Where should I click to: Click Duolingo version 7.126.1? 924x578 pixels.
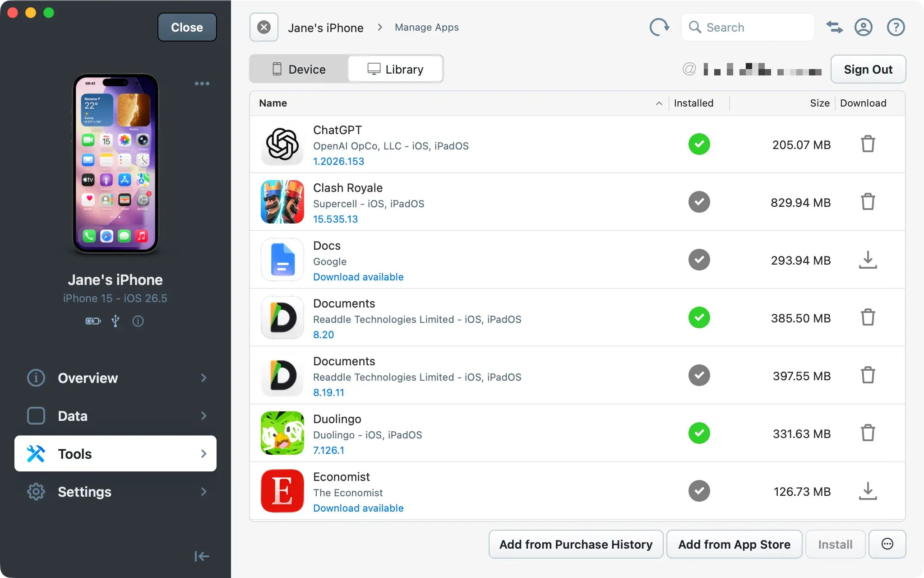[328, 450]
